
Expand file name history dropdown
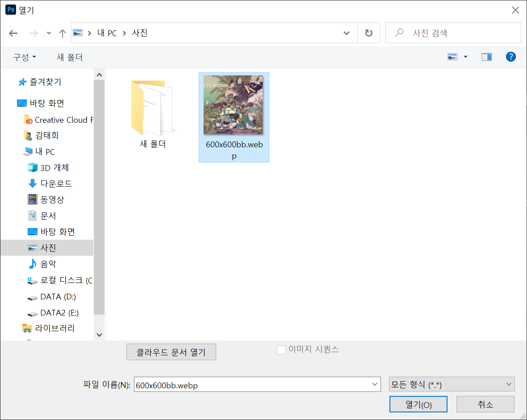(375, 384)
